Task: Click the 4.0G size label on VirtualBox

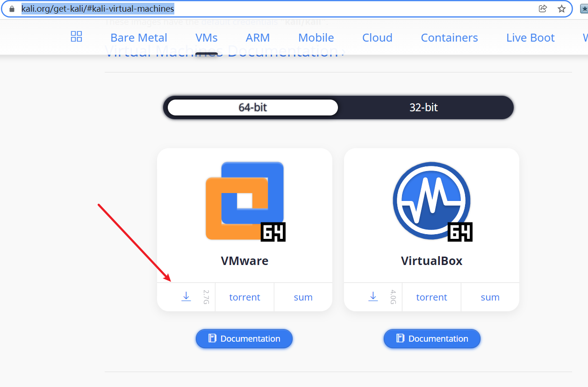Action: click(393, 297)
